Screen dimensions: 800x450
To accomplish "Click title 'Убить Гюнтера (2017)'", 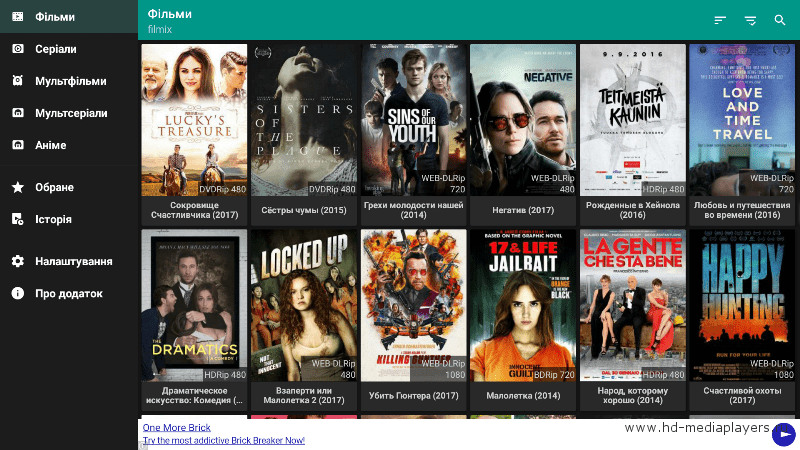I will tap(414, 395).
